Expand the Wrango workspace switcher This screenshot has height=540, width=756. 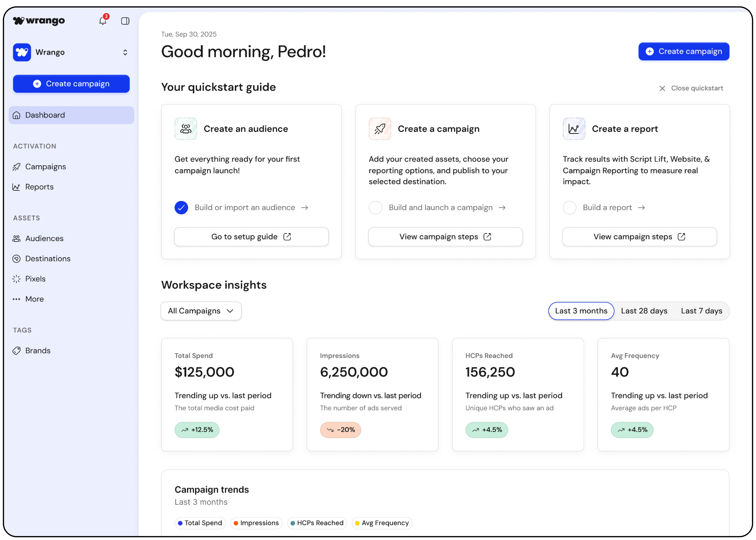(x=125, y=52)
